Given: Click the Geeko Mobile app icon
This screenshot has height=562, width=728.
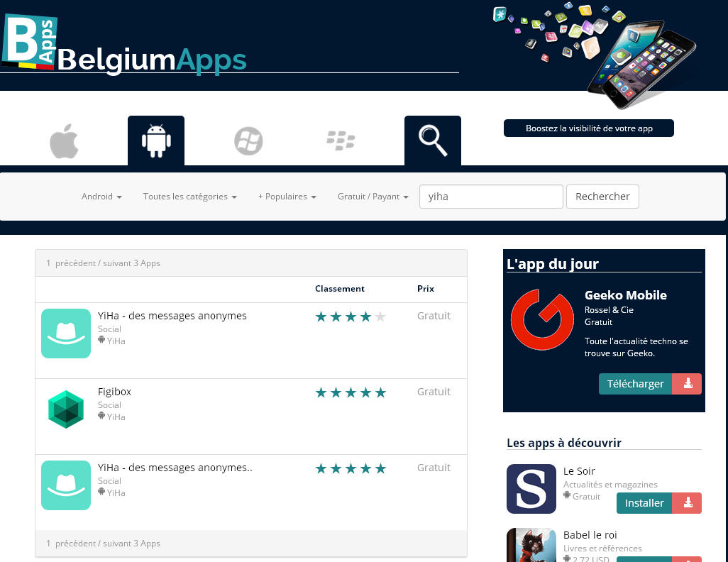Looking at the screenshot, I should 542,319.
